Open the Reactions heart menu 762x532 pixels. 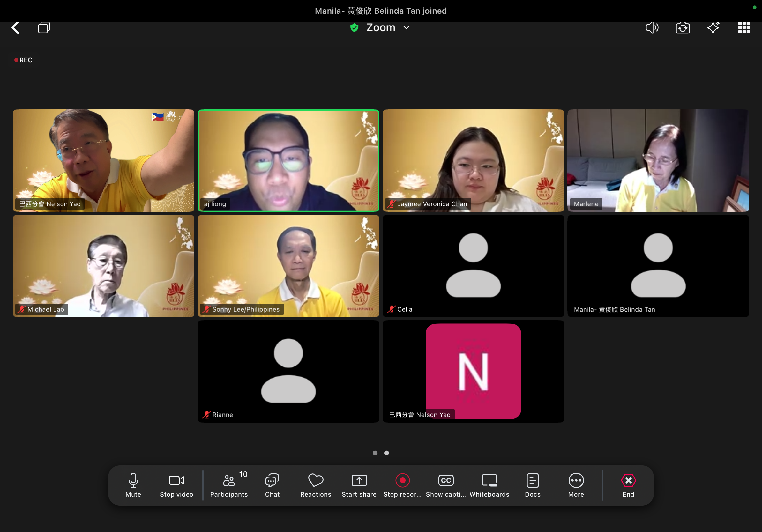[316, 485]
